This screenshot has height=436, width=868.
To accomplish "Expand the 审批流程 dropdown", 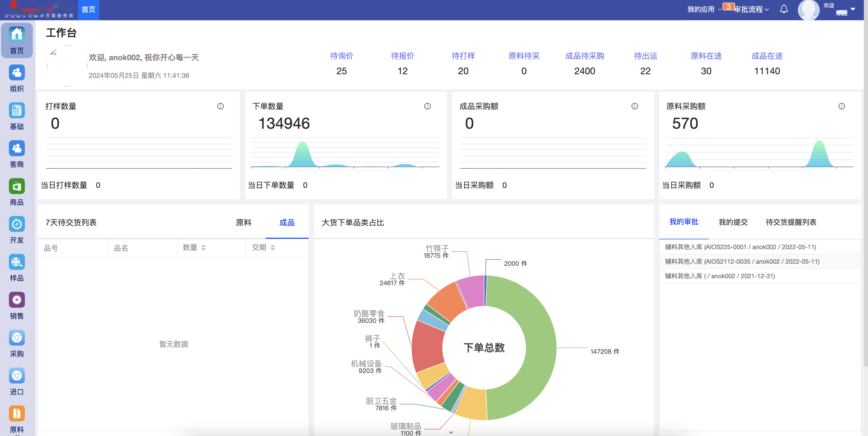I will (x=751, y=9).
